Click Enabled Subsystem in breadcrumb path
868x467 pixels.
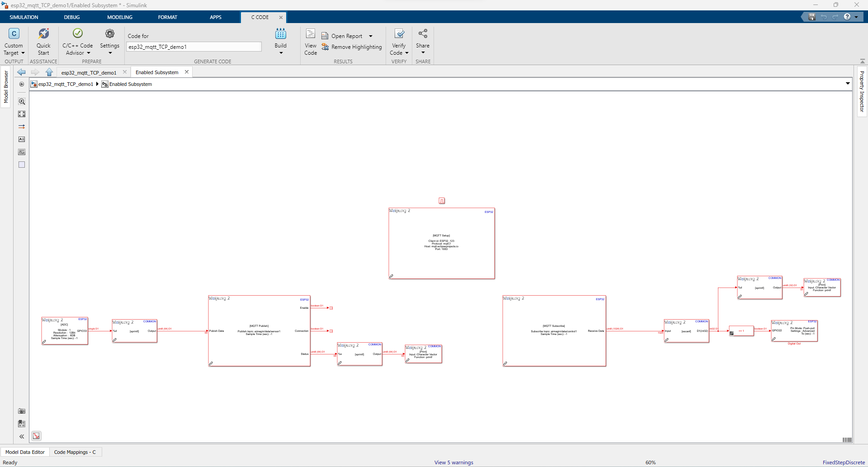[x=131, y=84]
